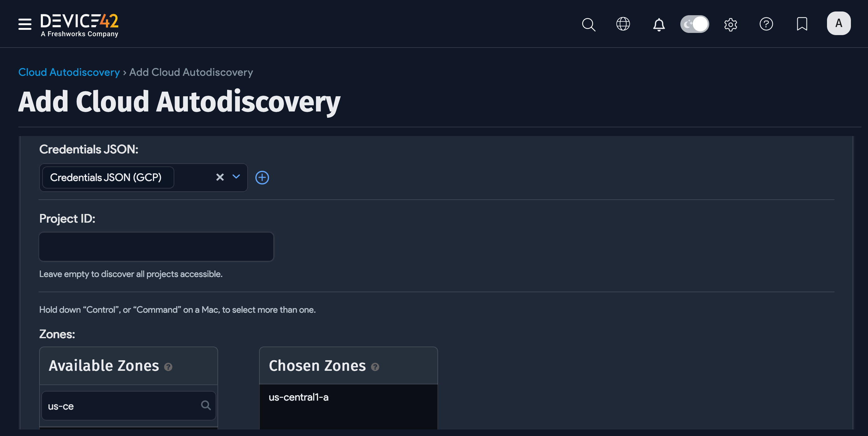Expand the Credentials JSON dropdown chevron
This screenshot has height=436, width=868.
[x=236, y=177]
